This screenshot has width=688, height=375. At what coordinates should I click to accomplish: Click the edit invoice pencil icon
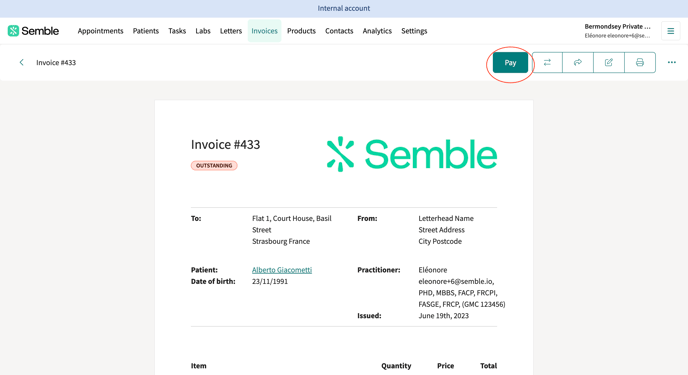pos(609,62)
